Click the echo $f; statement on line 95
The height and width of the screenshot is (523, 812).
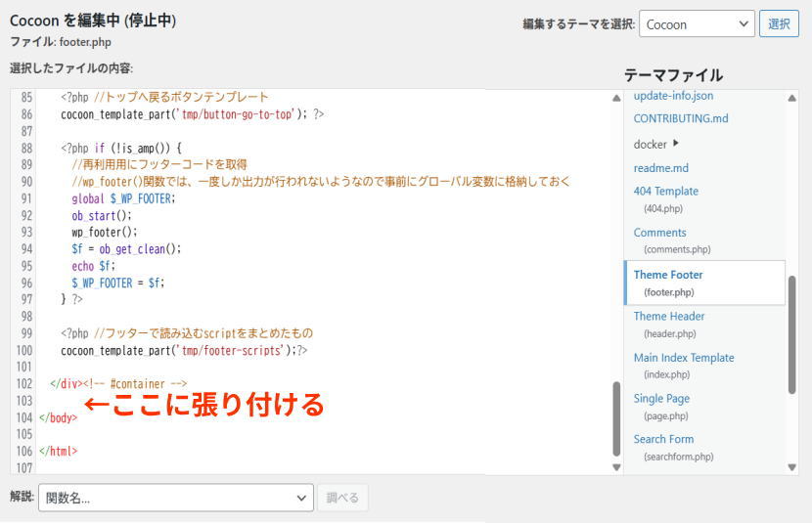click(94, 267)
